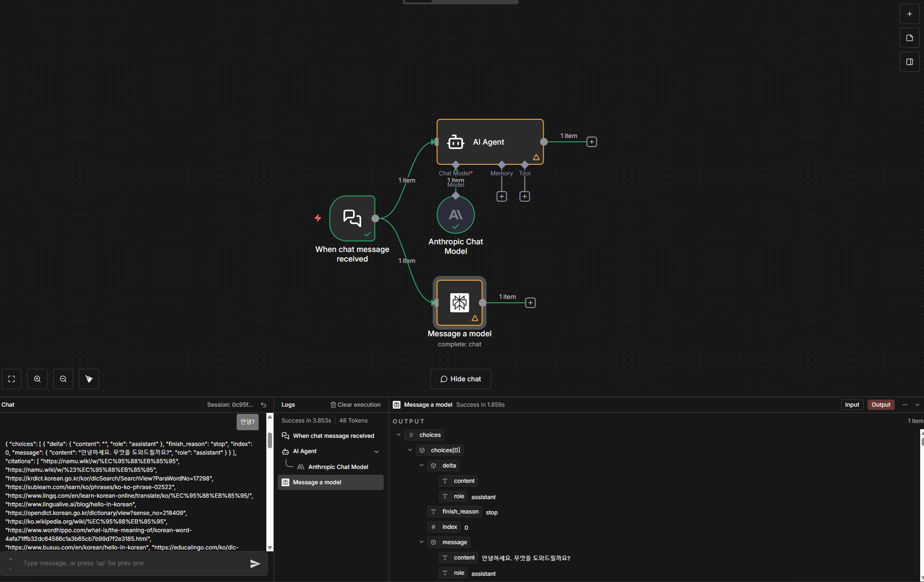
Task: Select Message a model log entry
Action: pos(331,482)
